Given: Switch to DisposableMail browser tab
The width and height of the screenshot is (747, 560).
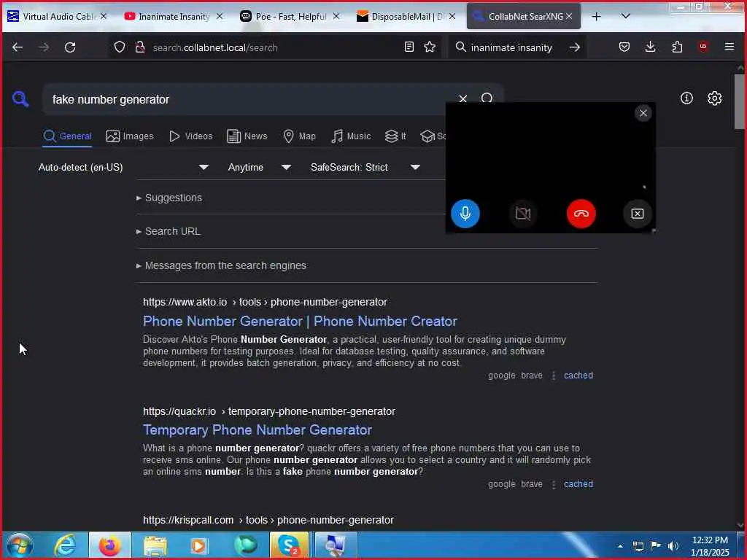Looking at the screenshot, I should click(406, 16).
